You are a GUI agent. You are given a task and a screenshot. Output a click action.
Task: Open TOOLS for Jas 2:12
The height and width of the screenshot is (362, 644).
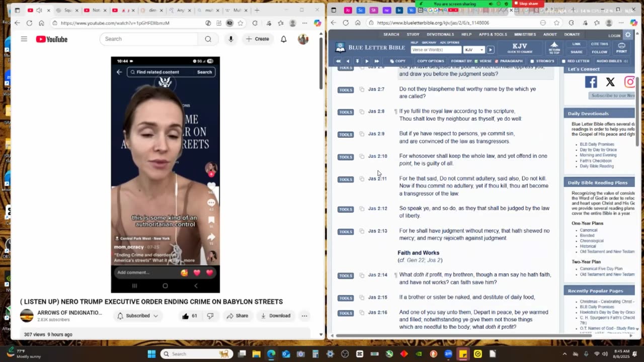(x=346, y=209)
